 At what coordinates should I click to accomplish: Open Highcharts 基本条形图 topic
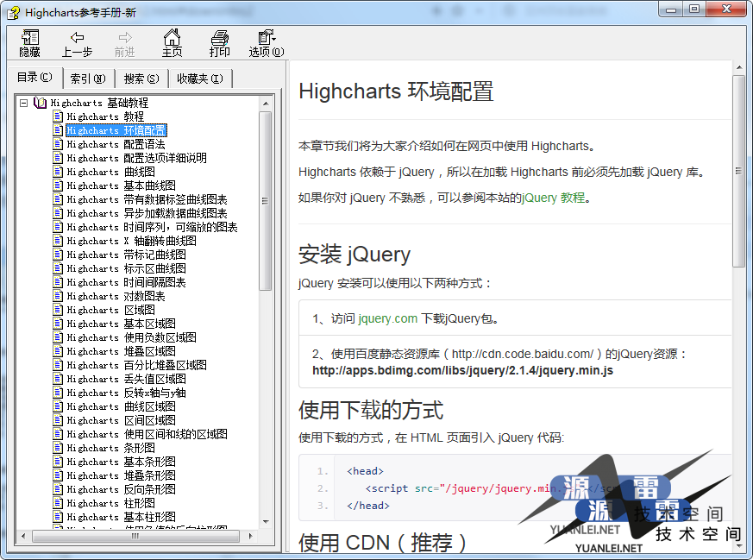coord(121,462)
